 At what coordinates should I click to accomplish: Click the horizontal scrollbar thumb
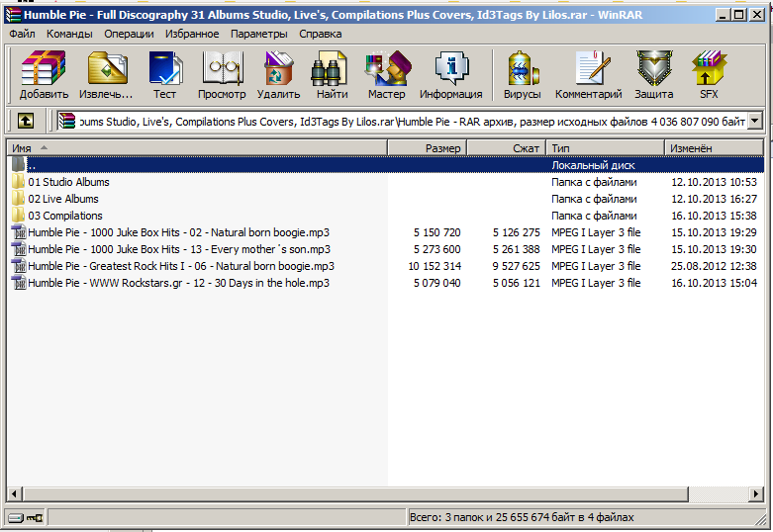click(355, 493)
